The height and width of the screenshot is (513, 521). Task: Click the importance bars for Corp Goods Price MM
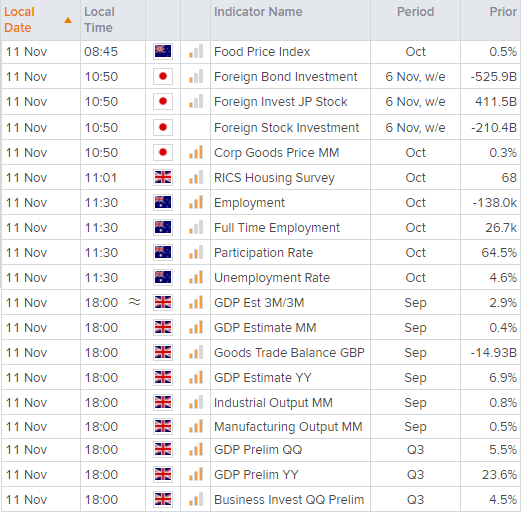click(x=196, y=153)
